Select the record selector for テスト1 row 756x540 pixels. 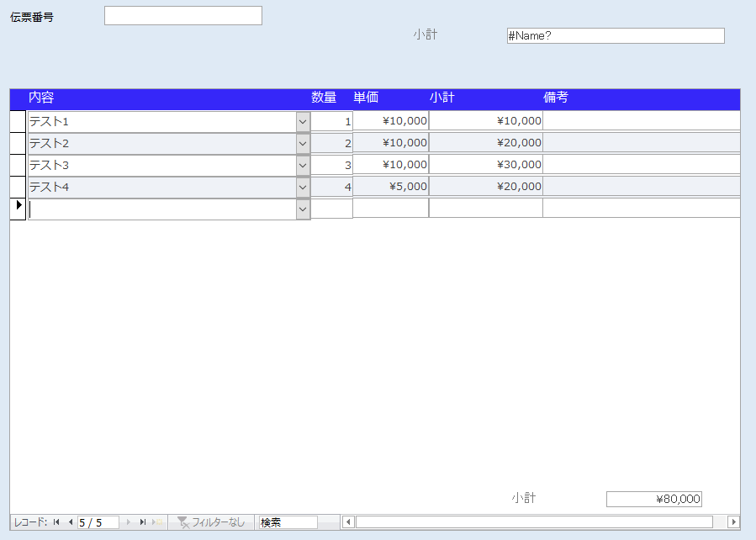tap(18, 121)
